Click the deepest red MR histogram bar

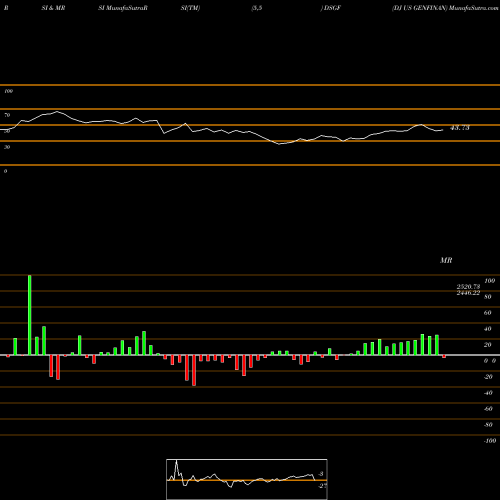tap(194, 370)
